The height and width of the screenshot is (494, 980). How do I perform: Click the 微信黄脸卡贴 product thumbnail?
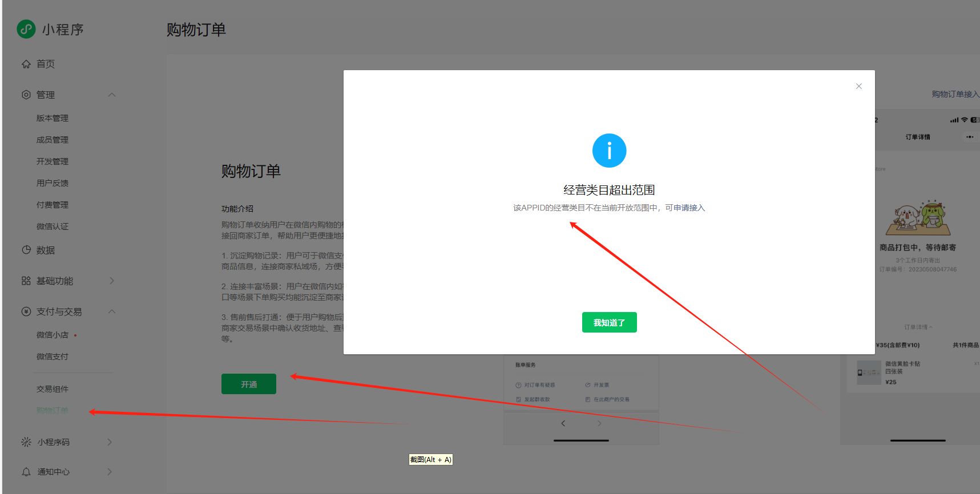869,372
